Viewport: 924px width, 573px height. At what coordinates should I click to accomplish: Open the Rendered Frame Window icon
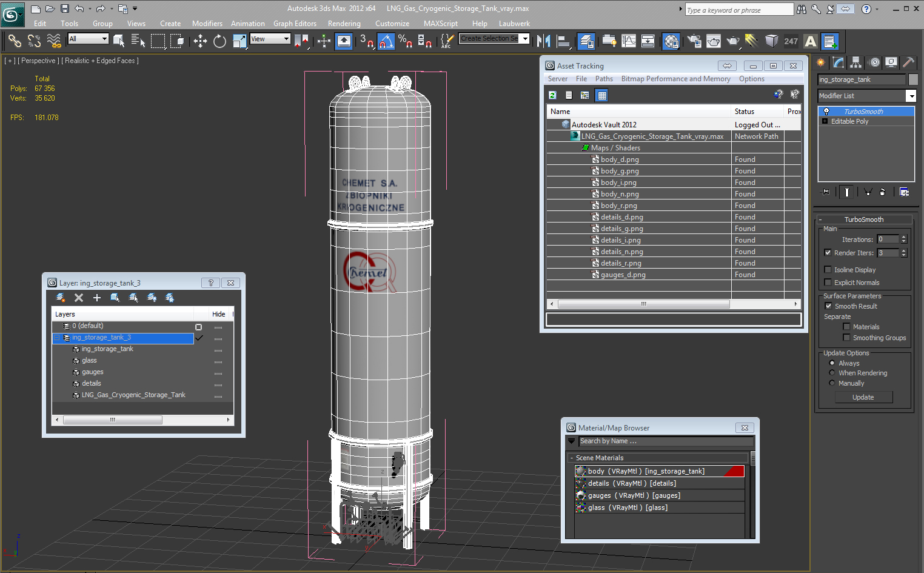click(x=714, y=41)
